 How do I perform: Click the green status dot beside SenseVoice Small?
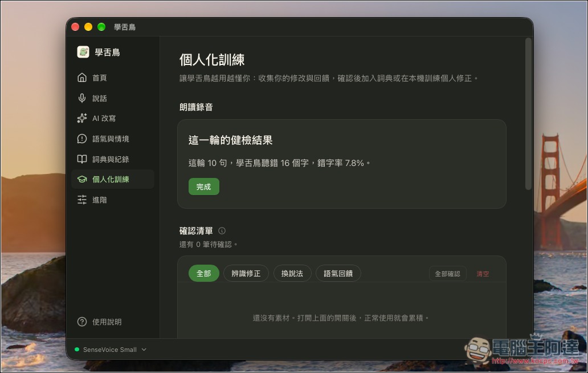77,350
